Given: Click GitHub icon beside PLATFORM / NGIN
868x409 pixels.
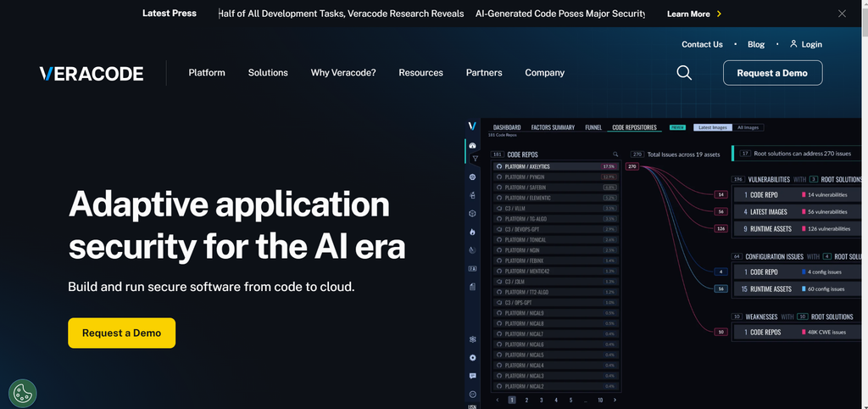Looking at the screenshot, I should (x=499, y=250).
